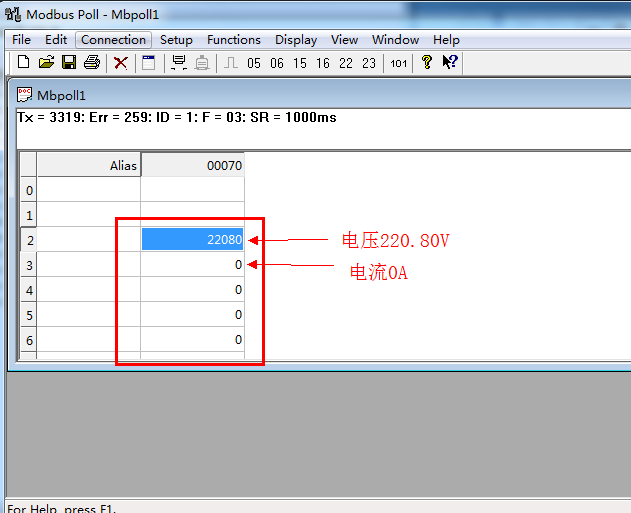
Task: Open the window definition icon
Action: [149, 63]
